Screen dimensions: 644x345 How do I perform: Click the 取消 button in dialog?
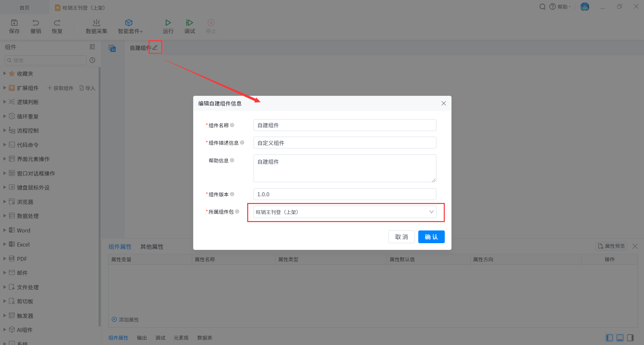[x=401, y=237]
